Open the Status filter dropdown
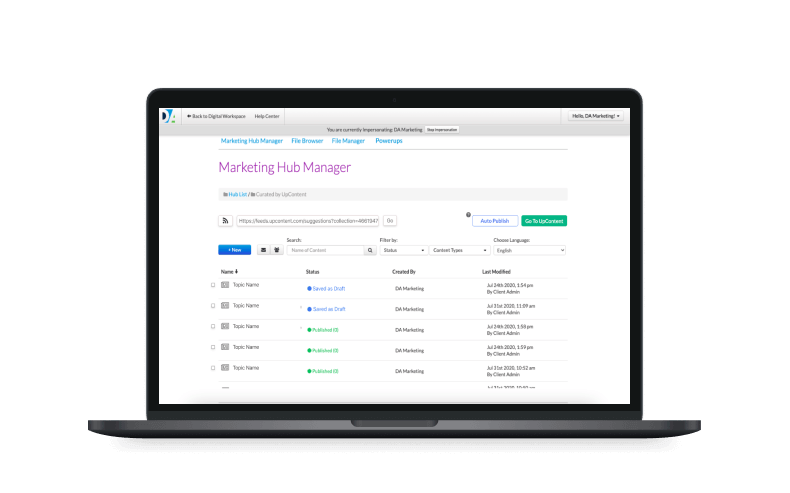 coord(404,250)
